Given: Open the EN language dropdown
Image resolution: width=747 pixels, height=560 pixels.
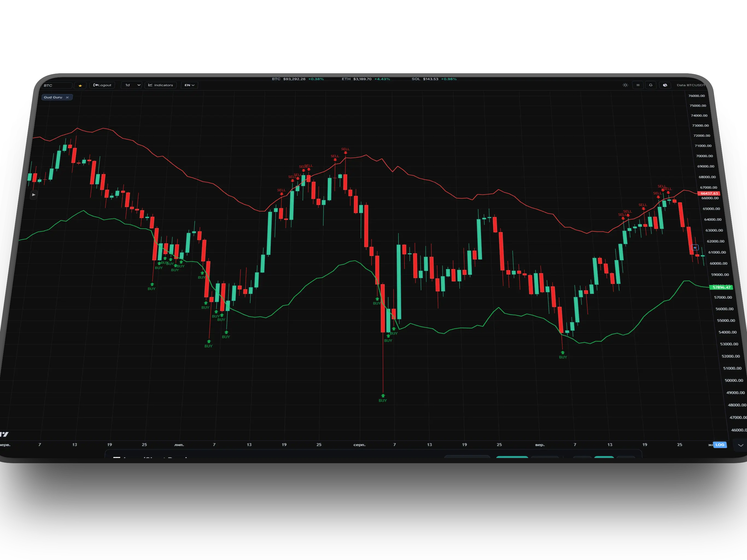Looking at the screenshot, I should [189, 85].
